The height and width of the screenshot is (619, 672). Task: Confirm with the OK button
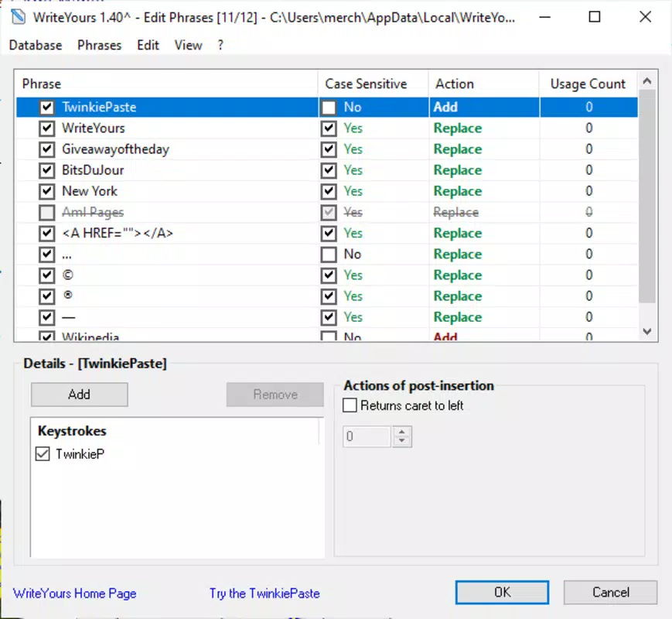(502, 593)
